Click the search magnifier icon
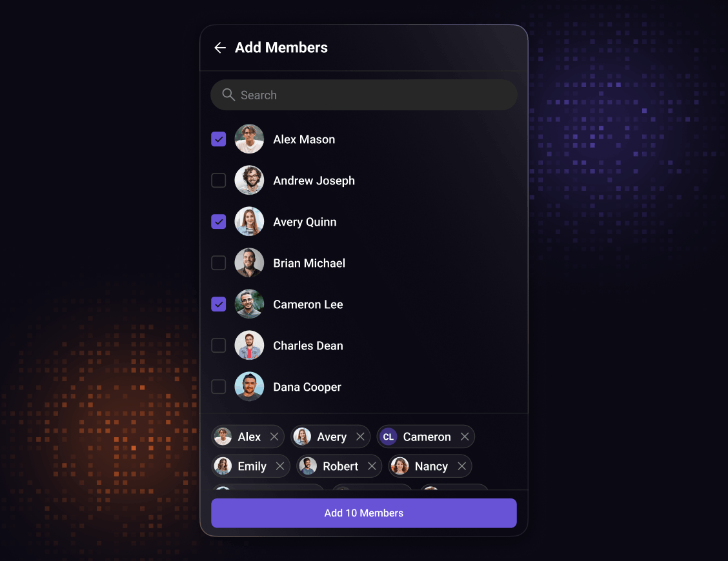This screenshot has height=561, width=728. pos(228,95)
